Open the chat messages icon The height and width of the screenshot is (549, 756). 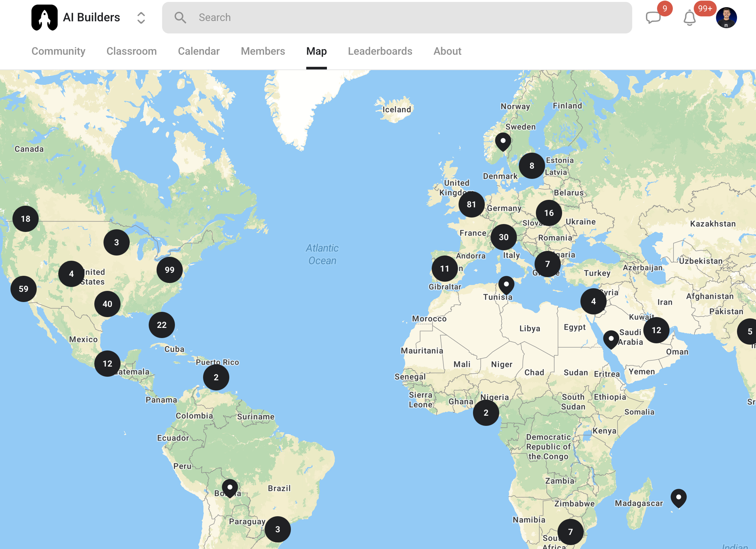[653, 17]
